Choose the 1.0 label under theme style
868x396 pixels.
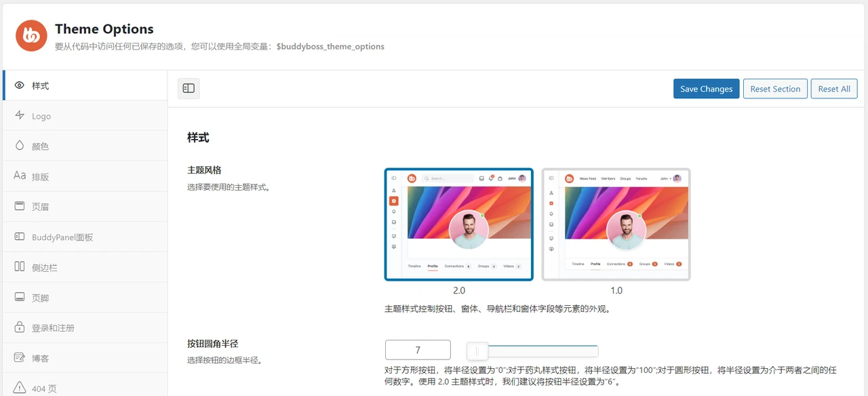click(x=616, y=290)
